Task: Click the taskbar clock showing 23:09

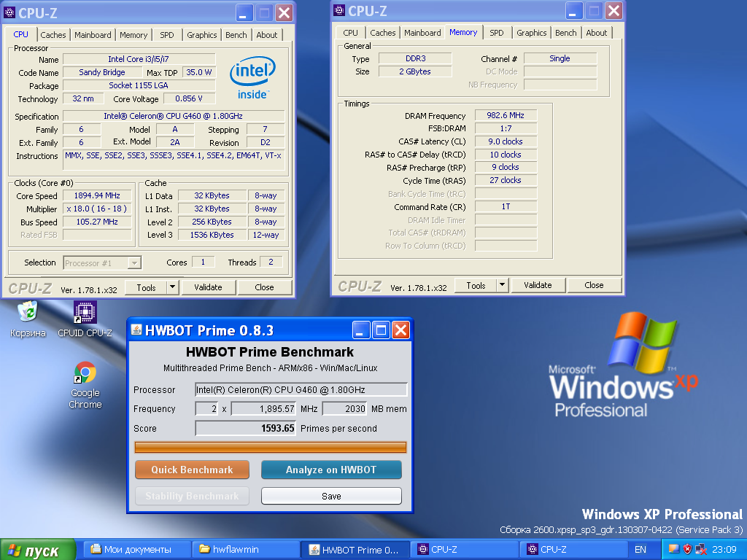Action: (x=724, y=550)
